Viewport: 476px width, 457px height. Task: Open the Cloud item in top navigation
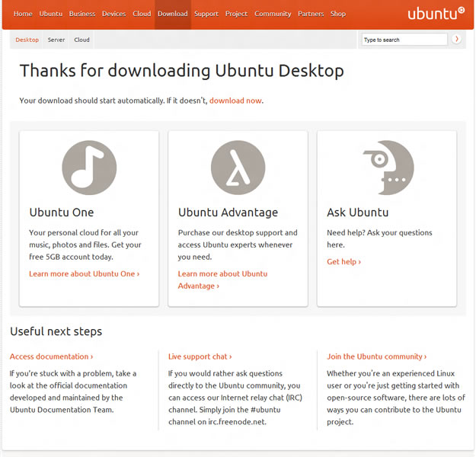pyautogui.click(x=142, y=14)
